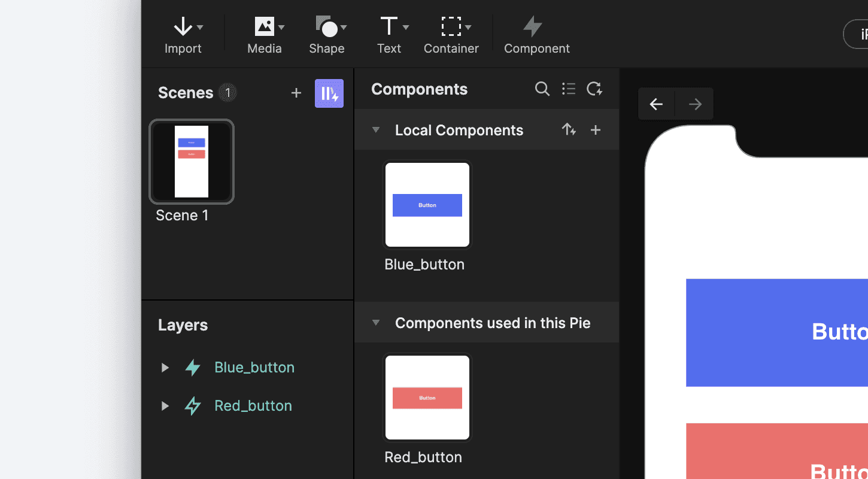The image size is (868, 479).
Task: Collapse the Local Components section
Action: click(x=375, y=129)
